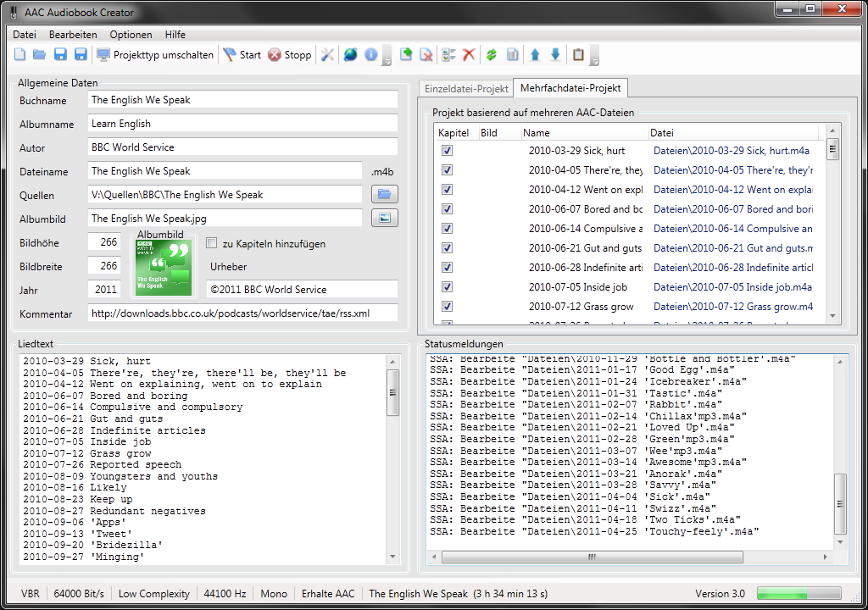The image size is (868, 610).
Task: Expand toolbar overflow arrow after clipboard icon
Action: coord(594,55)
